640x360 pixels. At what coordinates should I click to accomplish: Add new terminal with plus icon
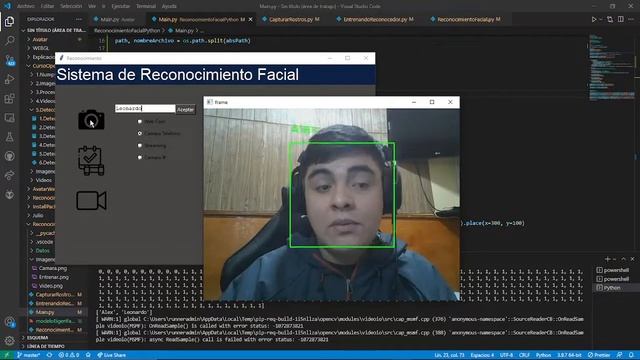[607, 259]
